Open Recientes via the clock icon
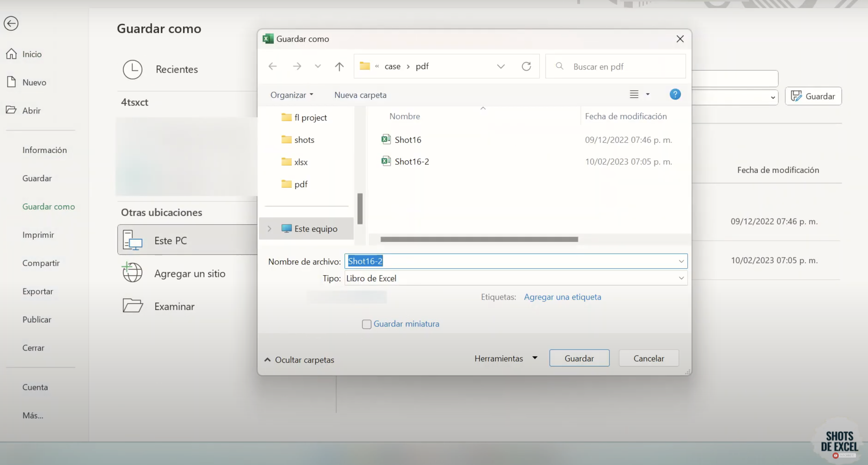Viewport: 868px width, 465px height. point(133,69)
